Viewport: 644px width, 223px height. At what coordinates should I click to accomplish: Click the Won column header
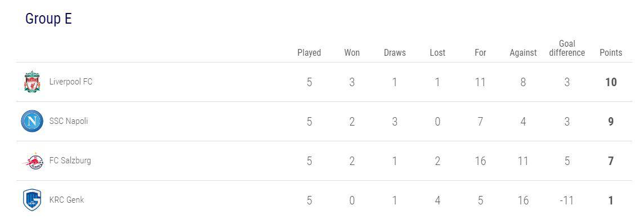pos(352,52)
